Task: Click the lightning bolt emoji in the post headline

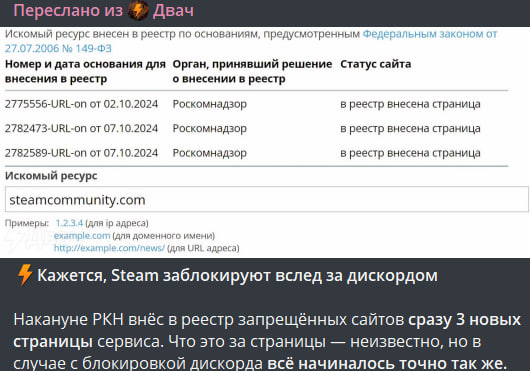Action: [25, 275]
